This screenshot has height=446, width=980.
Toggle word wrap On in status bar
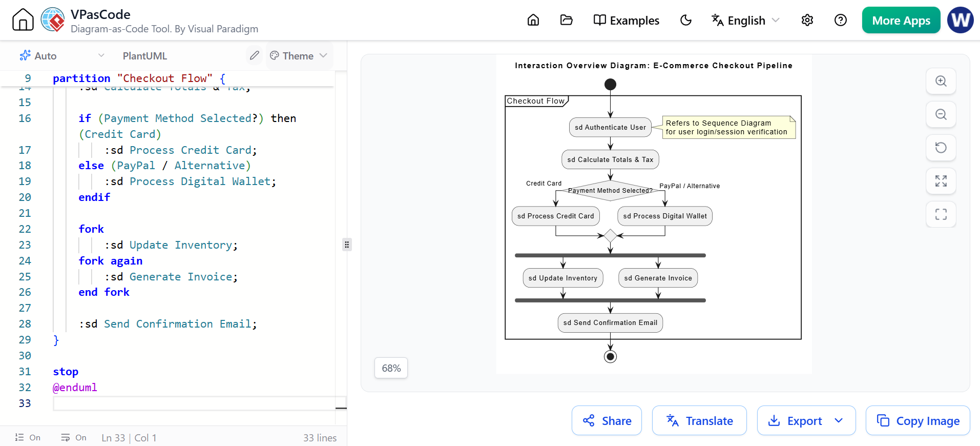pyautogui.click(x=73, y=437)
